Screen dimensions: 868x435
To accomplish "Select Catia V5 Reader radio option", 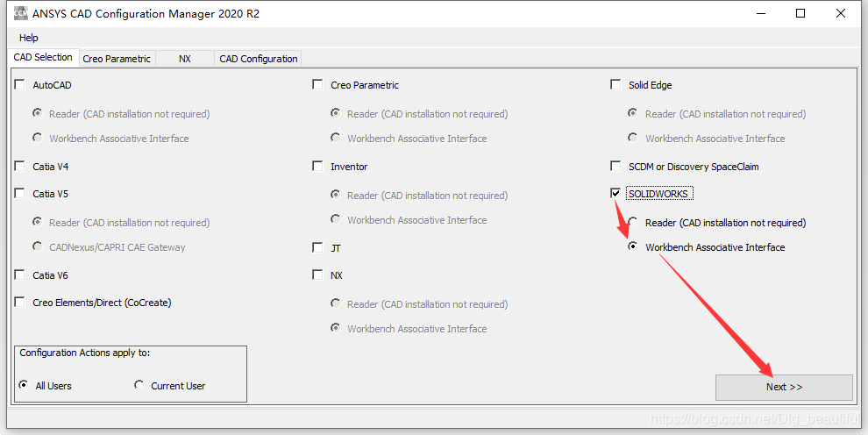I will (37, 223).
